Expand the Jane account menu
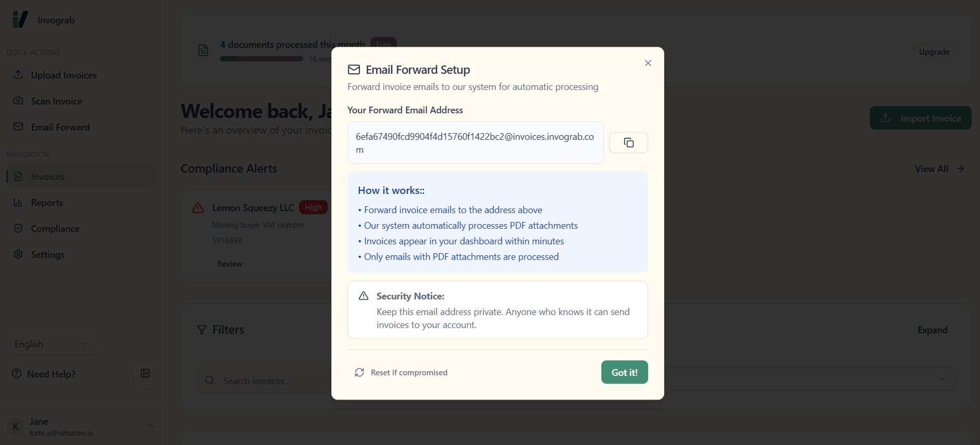980x445 pixels. (x=151, y=426)
